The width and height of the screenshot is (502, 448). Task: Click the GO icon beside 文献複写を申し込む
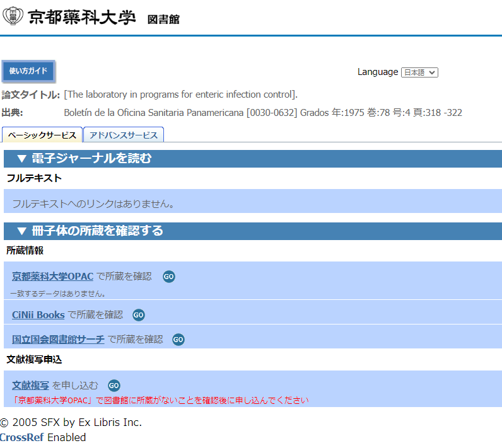point(114,386)
